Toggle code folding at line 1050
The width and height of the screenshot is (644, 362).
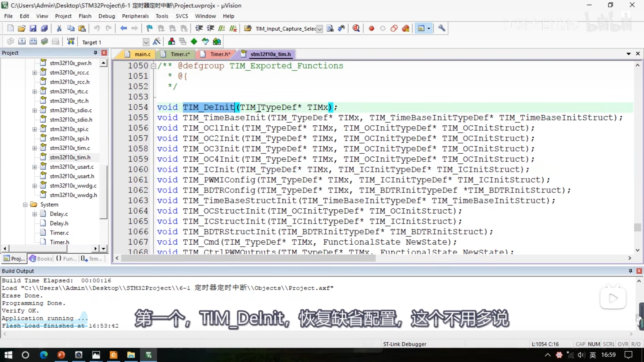[x=153, y=66]
